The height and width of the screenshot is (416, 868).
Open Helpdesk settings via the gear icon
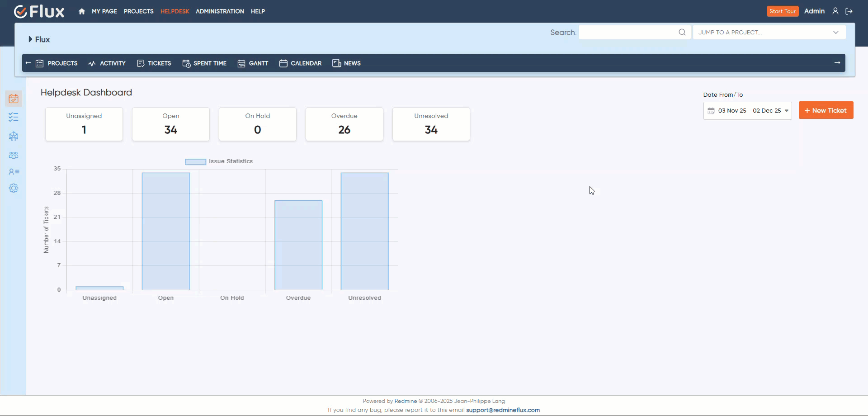click(x=14, y=188)
